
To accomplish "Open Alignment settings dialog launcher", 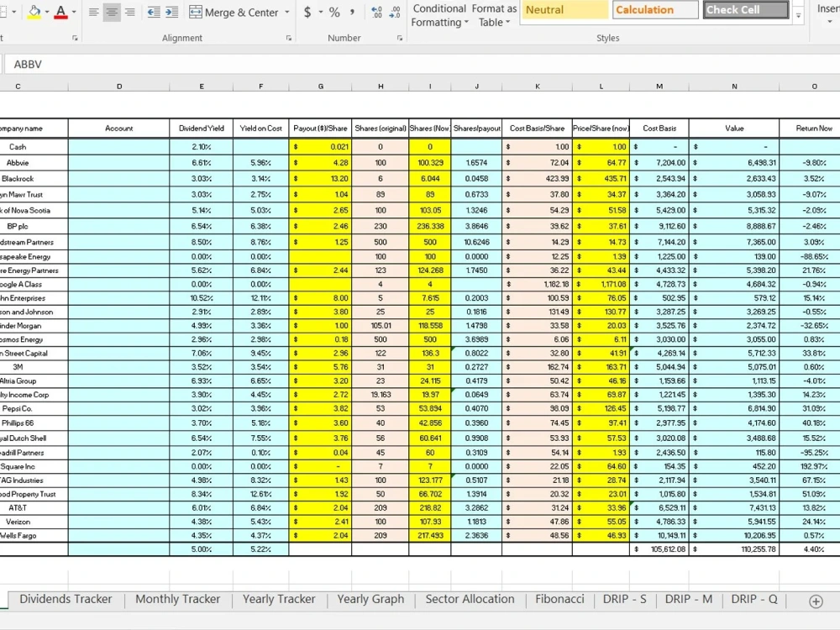I will [289, 38].
